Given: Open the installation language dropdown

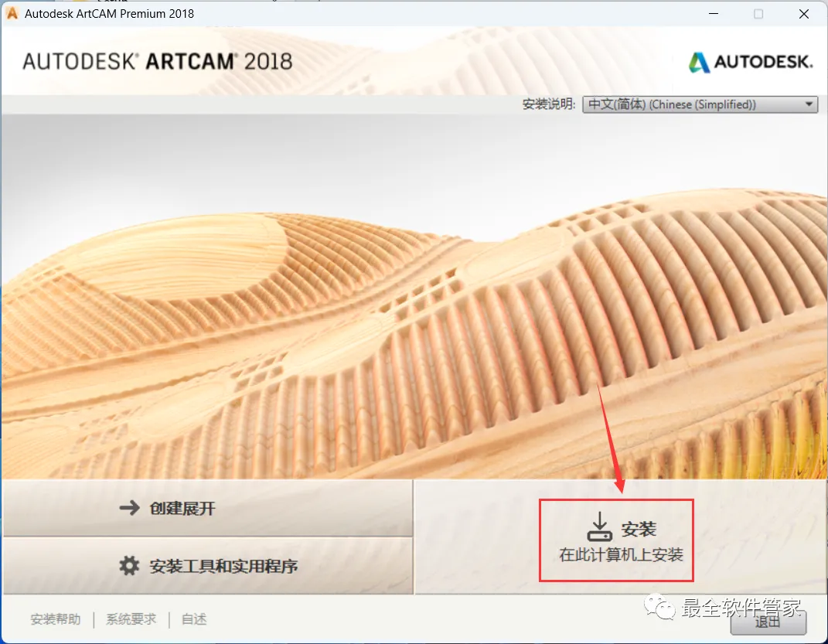Looking at the screenshot, I should point(700,104).
